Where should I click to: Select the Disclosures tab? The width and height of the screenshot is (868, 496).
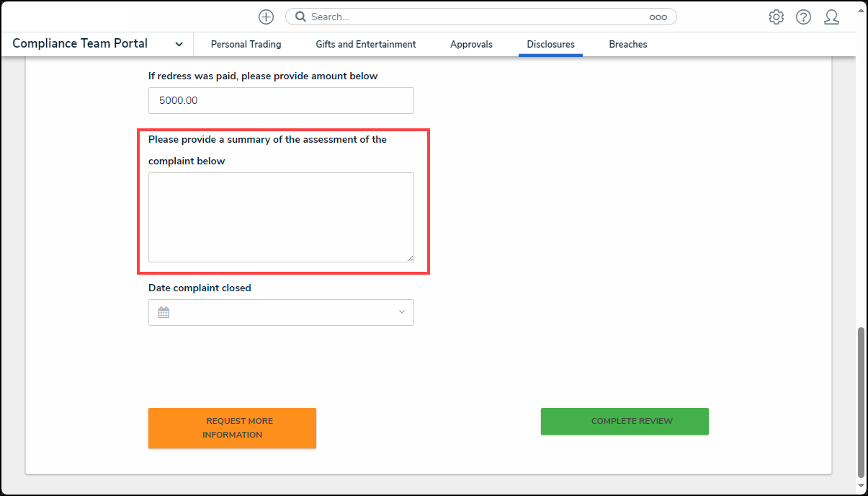pos(550,44)
